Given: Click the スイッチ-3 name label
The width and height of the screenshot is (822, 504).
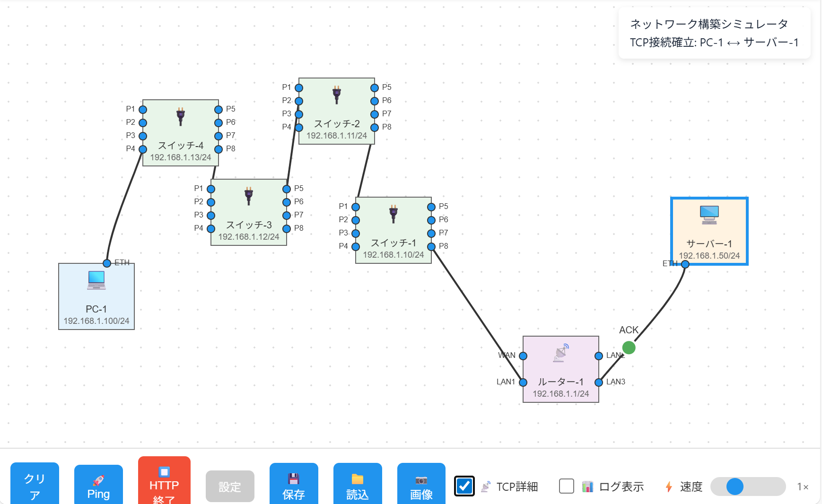Looking at the screenshot, I should point(249,225).
